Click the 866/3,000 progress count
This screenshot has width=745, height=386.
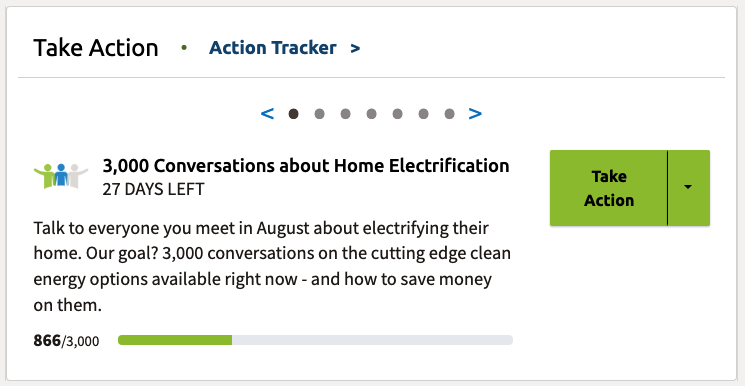coord(67,341)
